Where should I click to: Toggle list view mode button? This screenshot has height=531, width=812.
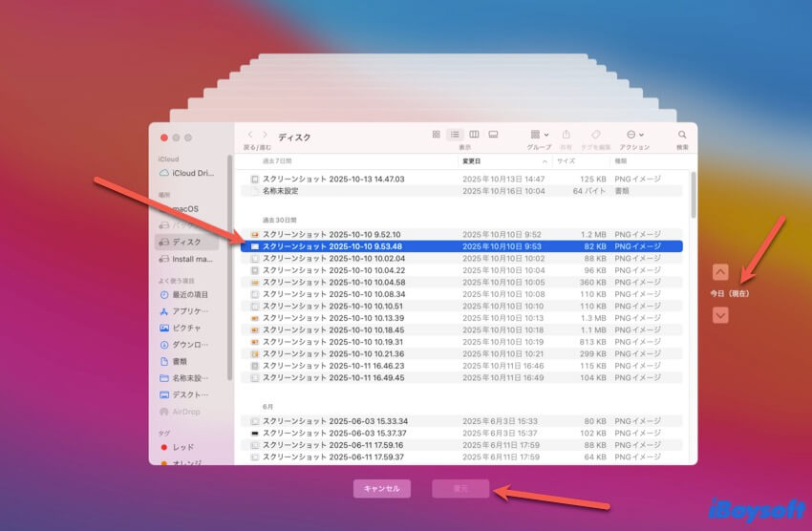[455, 135]
